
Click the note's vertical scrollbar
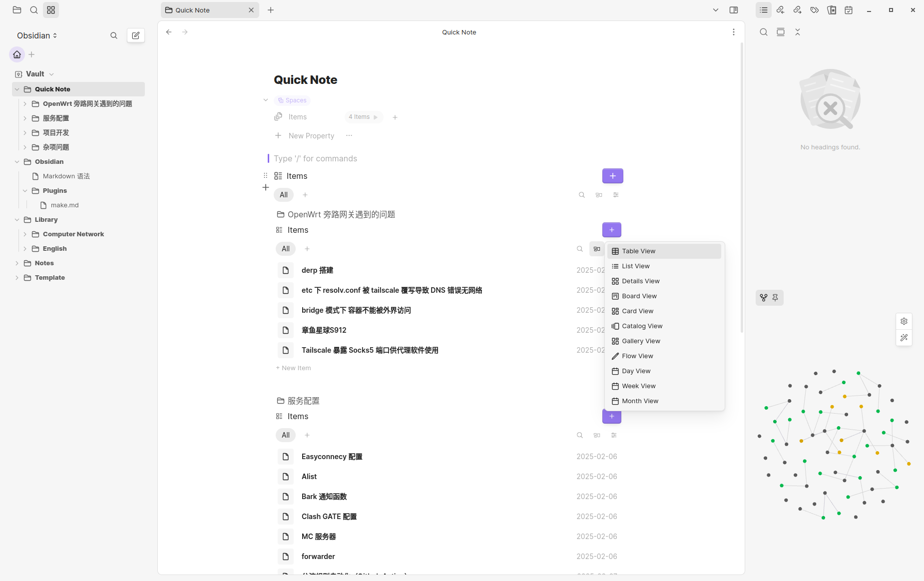742,187
